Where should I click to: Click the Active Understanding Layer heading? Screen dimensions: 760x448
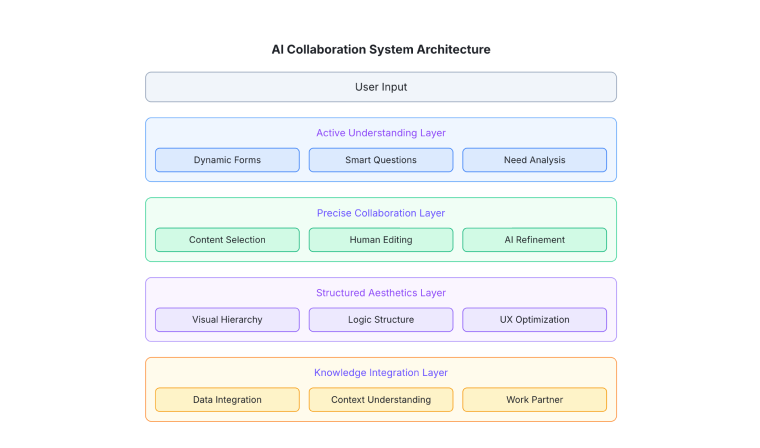pos(381,133)
